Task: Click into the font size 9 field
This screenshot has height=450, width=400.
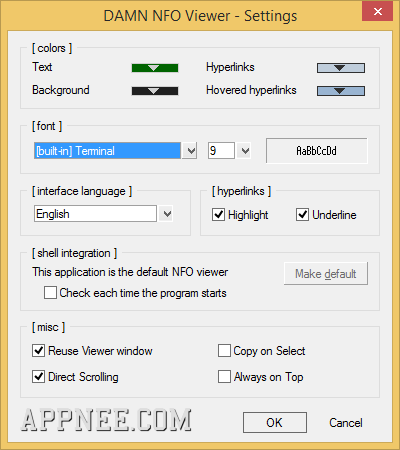Action: (221, 151)
